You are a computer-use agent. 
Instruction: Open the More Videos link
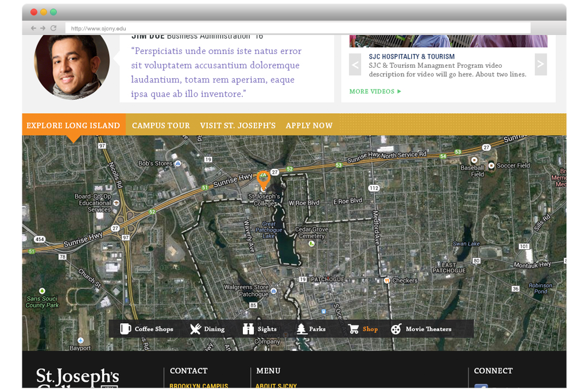pos(375,91)
